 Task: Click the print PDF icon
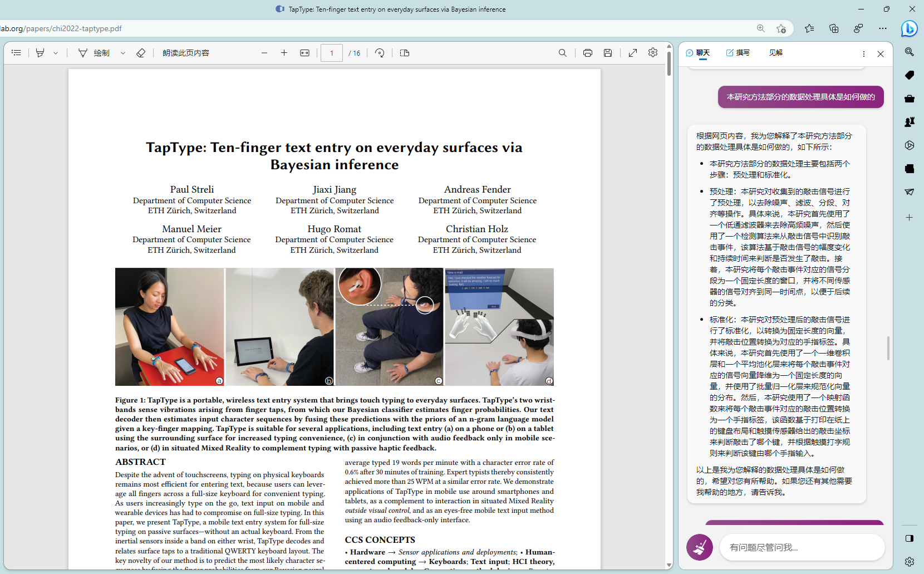(x=587, y=53)
